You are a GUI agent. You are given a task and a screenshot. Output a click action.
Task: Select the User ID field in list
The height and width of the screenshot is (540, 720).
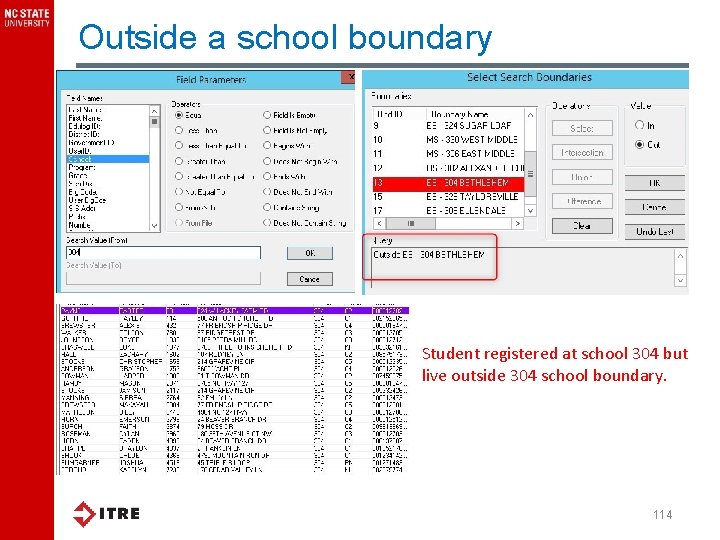click(x=108, y=151)
